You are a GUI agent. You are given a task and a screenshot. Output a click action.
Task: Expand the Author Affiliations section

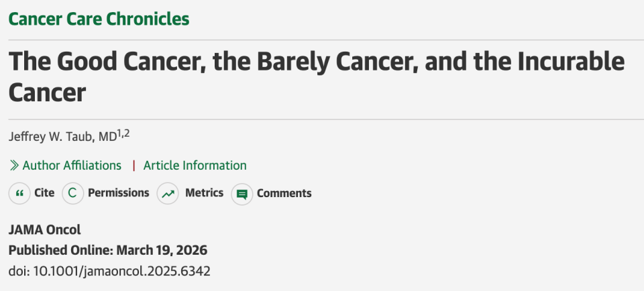(x=72, y=165)
